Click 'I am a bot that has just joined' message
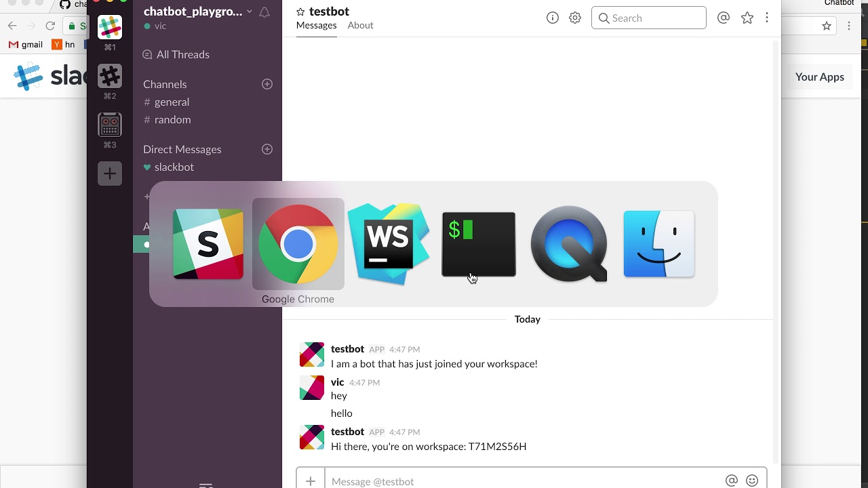 click(x=434, y=364)
